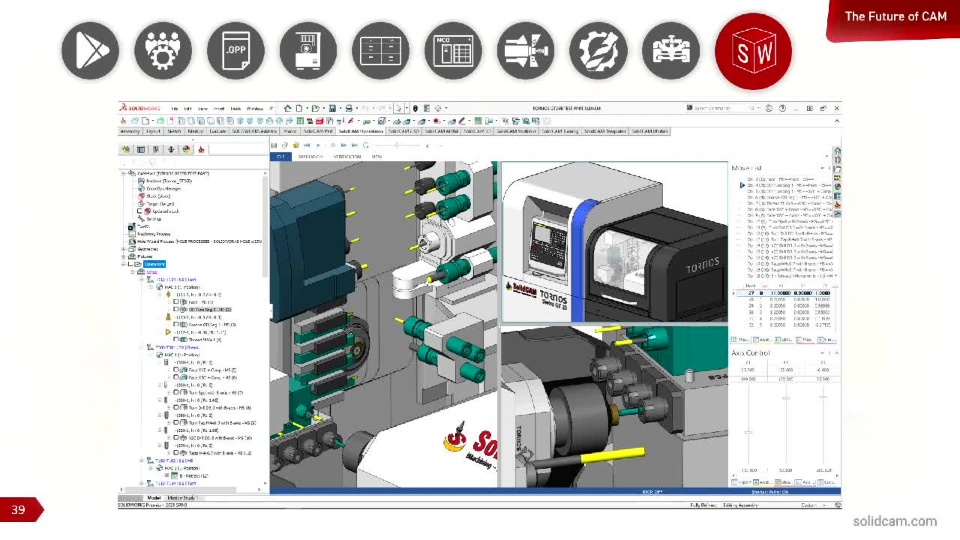Click the team gear circle icon
This screenshot has height=540, width=960.
pyautogui.click(x=163, y=50)
